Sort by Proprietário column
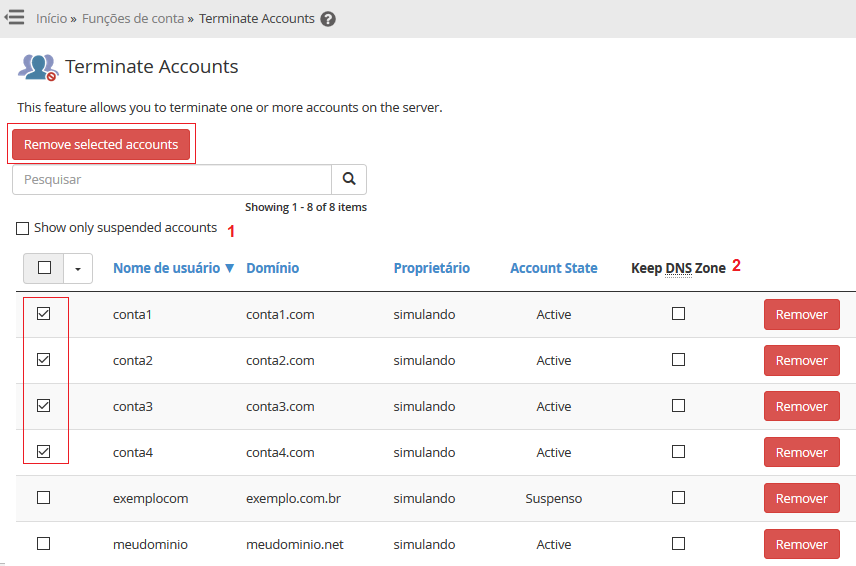 (431, 268)
